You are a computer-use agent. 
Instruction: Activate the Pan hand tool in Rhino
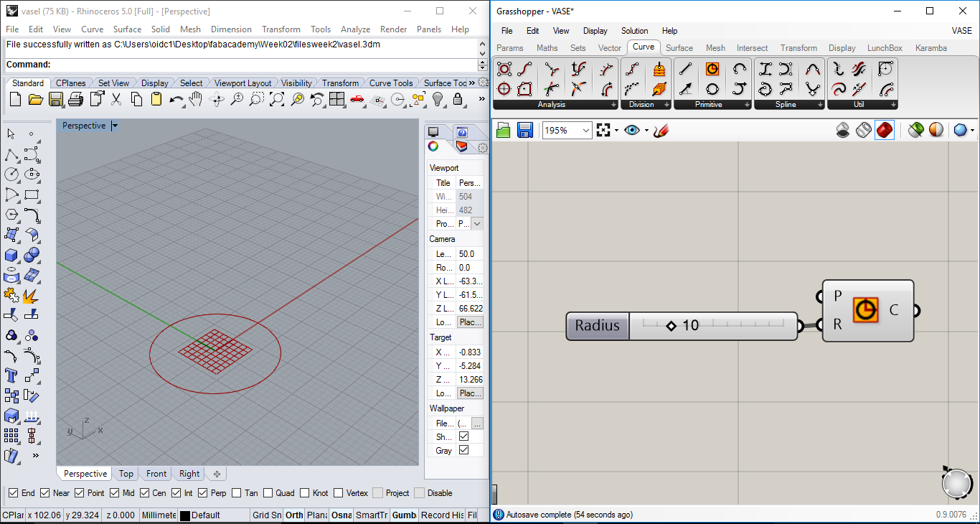point(196,100)
